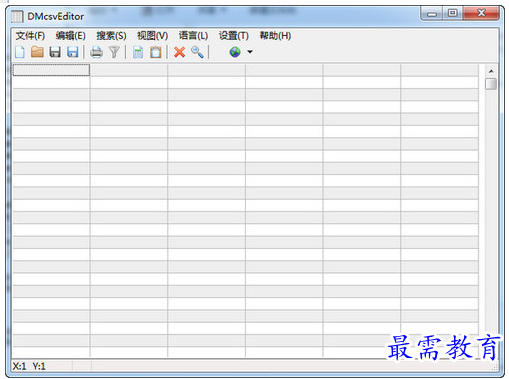509x379 pixels.
Task: Click the vertical scrollbar up arrow
Action: (x=491, y=71)
